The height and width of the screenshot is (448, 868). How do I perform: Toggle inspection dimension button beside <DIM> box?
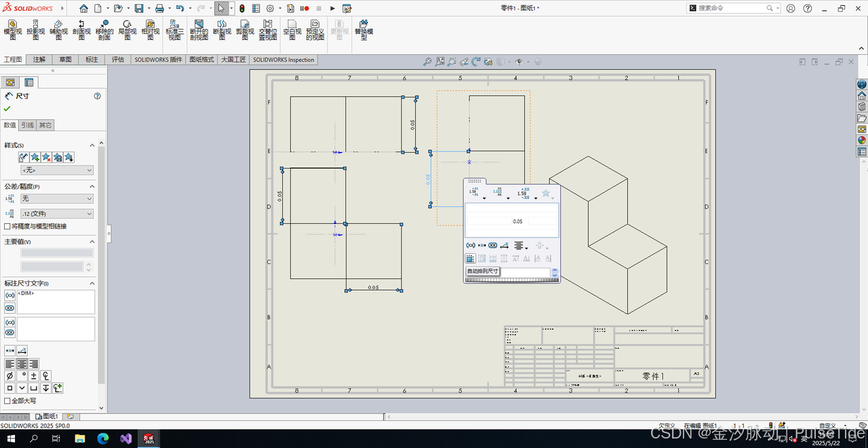(9, 308)
